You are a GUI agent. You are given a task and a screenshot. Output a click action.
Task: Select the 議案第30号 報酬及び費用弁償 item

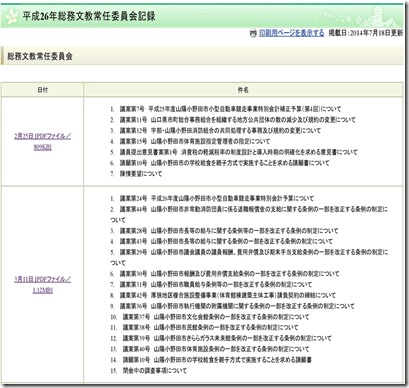[229, 274]
